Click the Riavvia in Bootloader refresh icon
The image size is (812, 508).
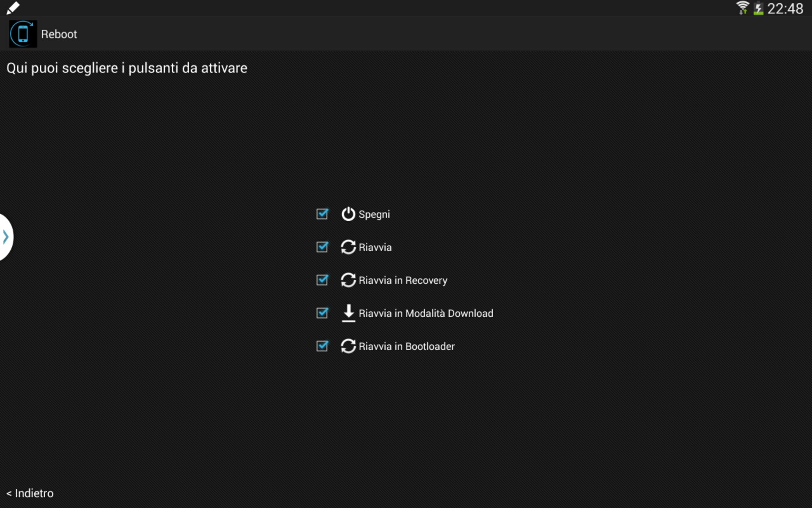pos(348,346)
